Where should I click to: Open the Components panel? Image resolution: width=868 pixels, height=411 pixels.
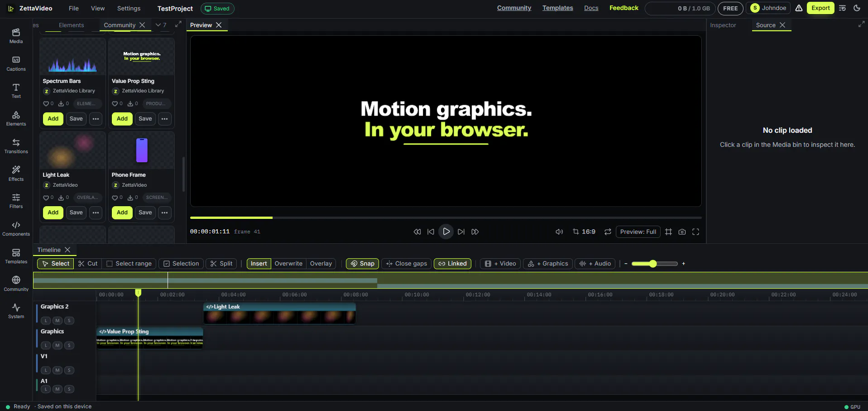(x=16, y=229)
